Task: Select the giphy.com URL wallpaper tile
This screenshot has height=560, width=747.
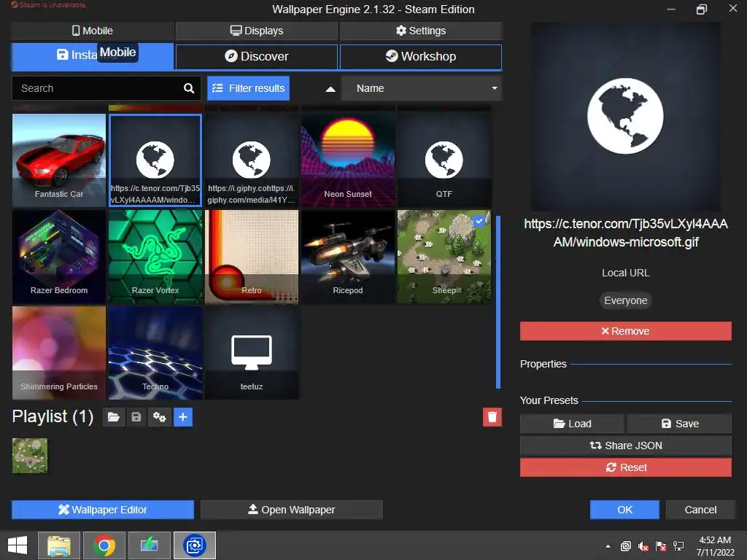Action: pyautogui.click(x=252, y=160)
